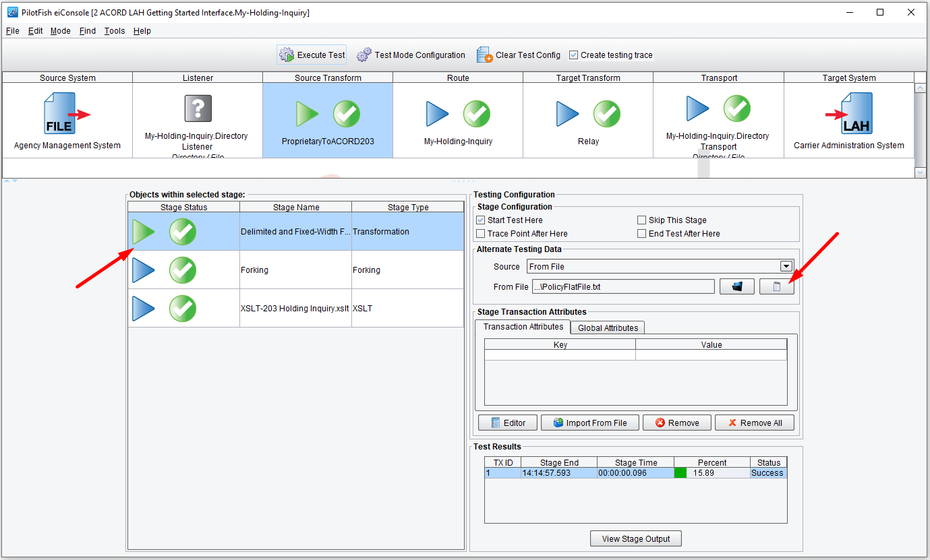Click View Stage Output button

[636, 538]
